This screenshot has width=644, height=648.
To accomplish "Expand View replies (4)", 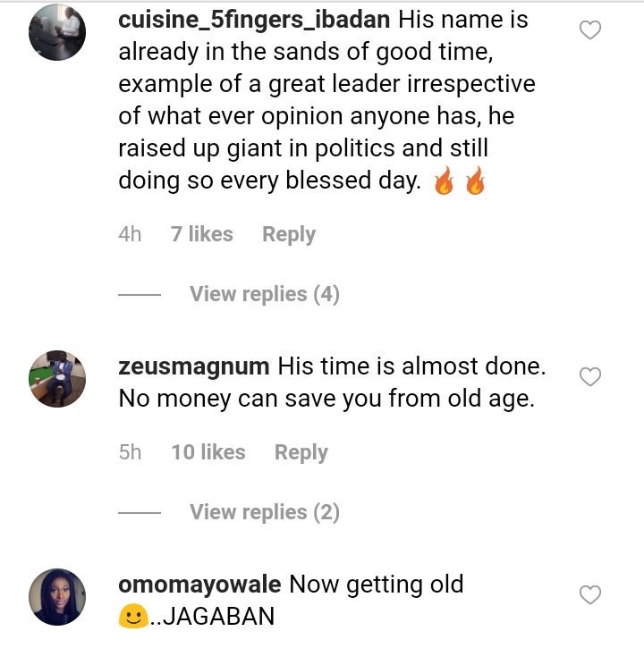I will click(264, 294).
